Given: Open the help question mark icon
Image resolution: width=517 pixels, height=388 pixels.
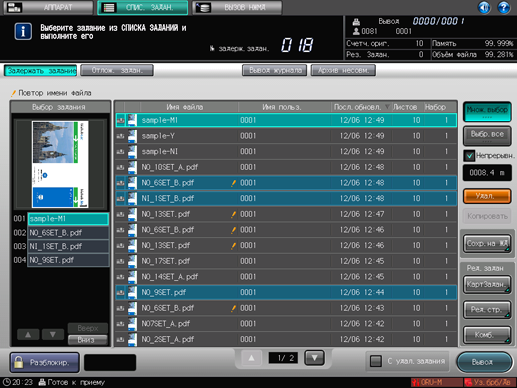Looking at the screenshot, I should pos(503,7).
